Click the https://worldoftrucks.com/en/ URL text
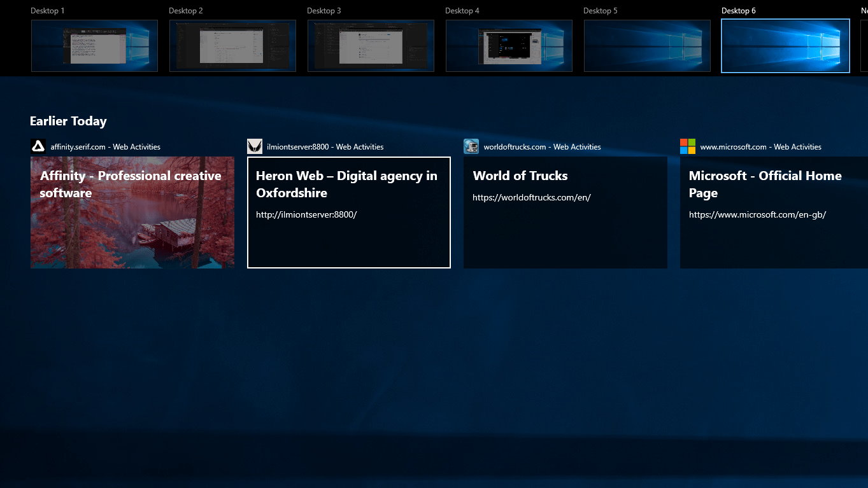The width and height of the screenshot is (868, 488). click(x=532, y=197)
